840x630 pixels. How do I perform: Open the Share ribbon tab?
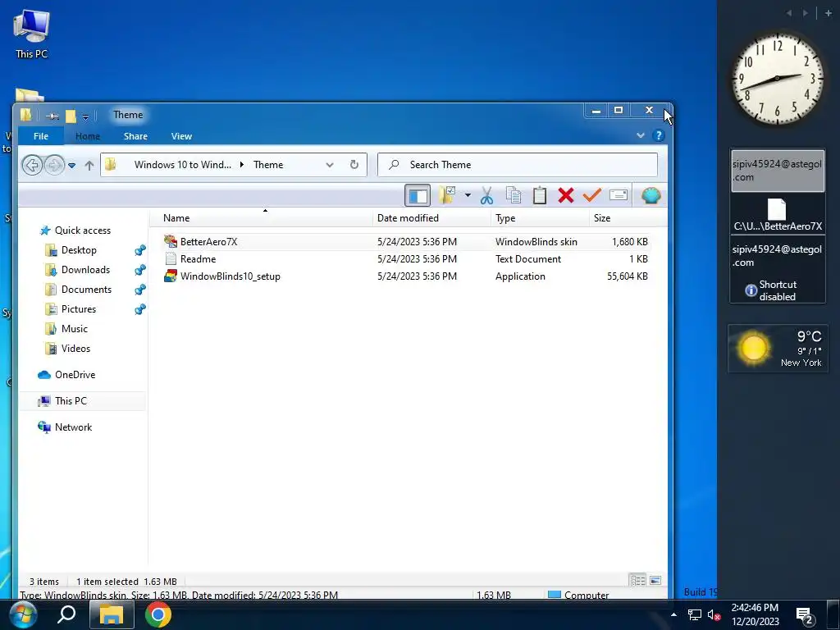(135, 136)
